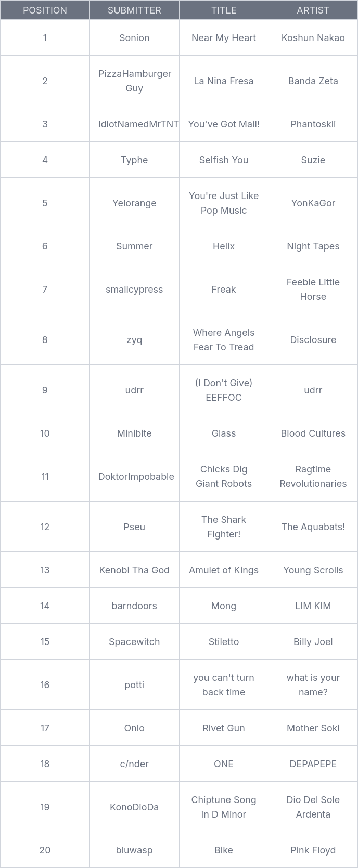Select submitter Yelorange in row five
The image size is (358, 868).
(134, 203)
